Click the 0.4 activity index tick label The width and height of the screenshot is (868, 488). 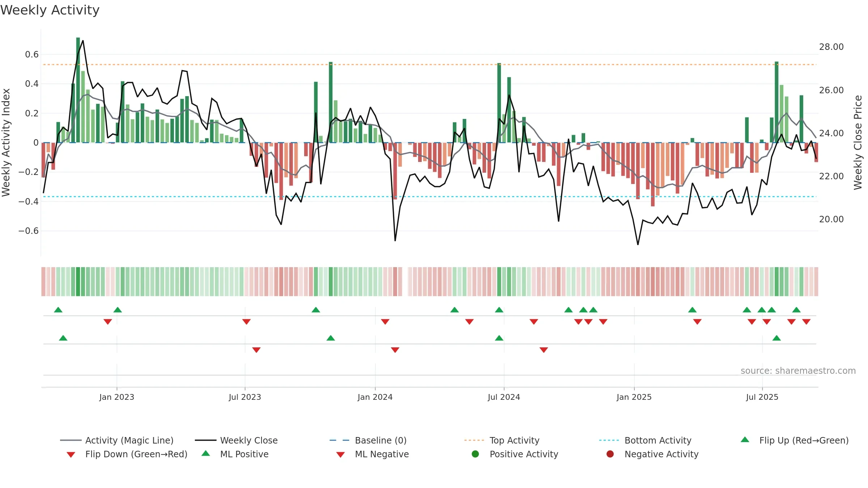point(32,84)
